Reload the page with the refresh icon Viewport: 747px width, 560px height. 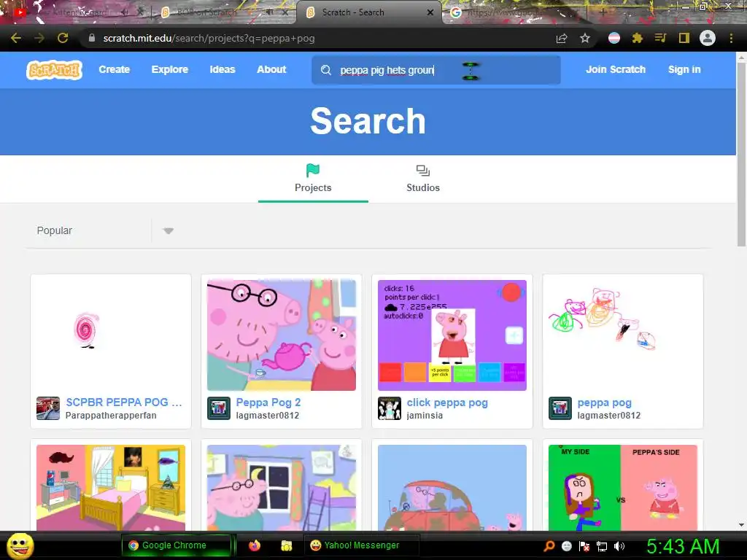(63, 38)
